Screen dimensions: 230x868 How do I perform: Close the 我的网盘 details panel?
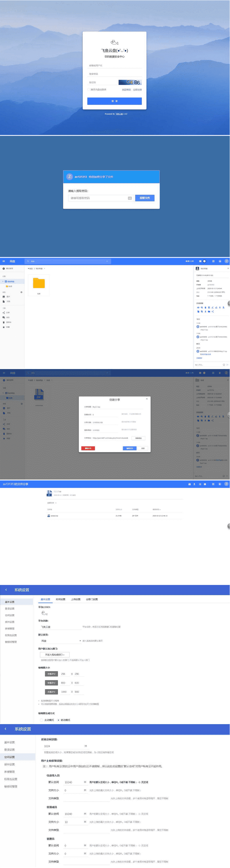click(228, 269)
